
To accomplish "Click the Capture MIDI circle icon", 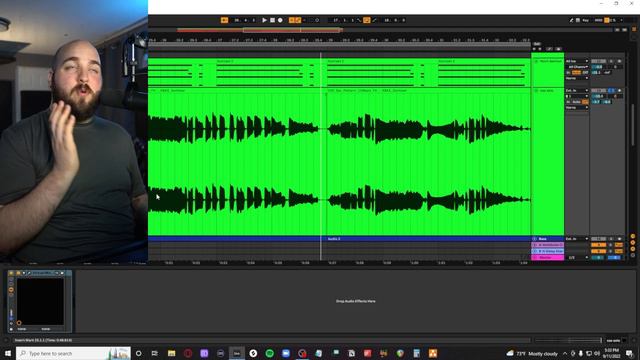I will tap(317, 20).
